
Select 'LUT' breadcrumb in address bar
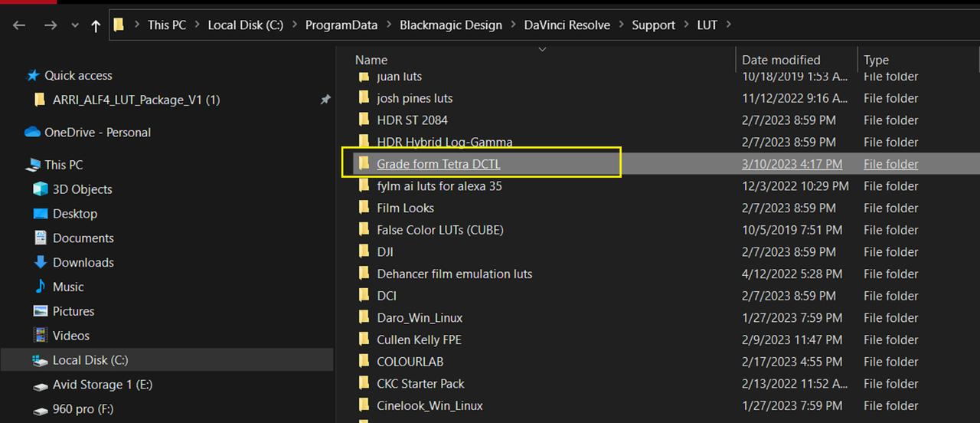707,25
